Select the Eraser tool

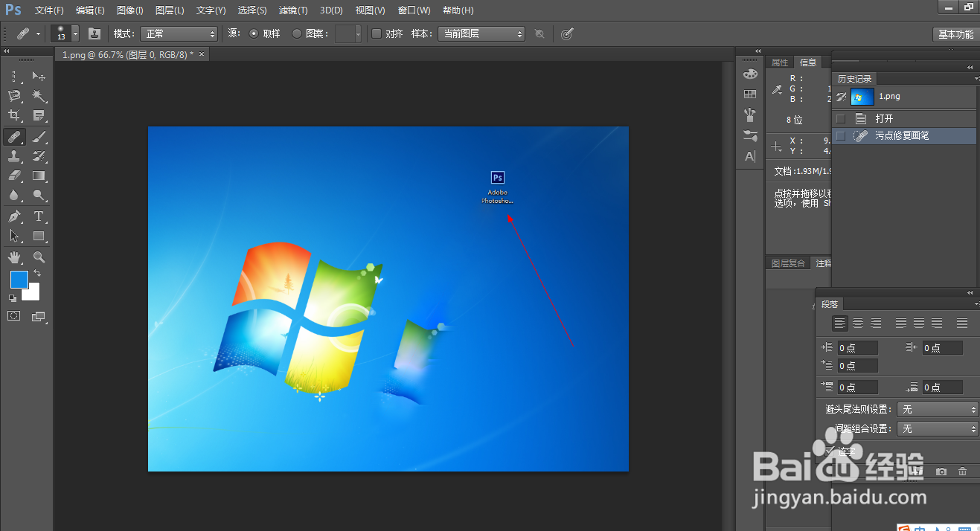[x=14, y=176]
